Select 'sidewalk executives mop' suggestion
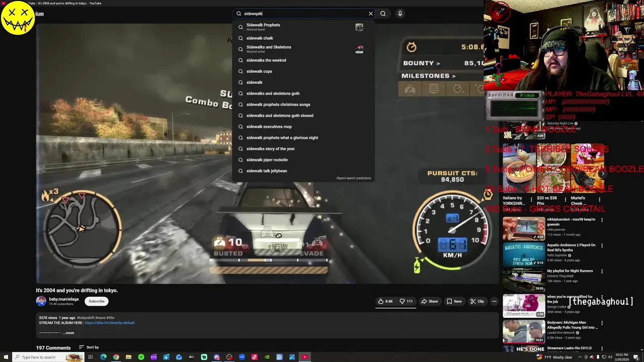The height and width of the screenshot is (362, 644). (x=303, y=127)
